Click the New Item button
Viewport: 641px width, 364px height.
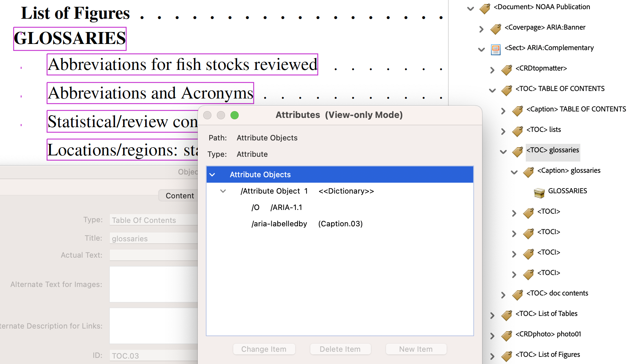416,349
